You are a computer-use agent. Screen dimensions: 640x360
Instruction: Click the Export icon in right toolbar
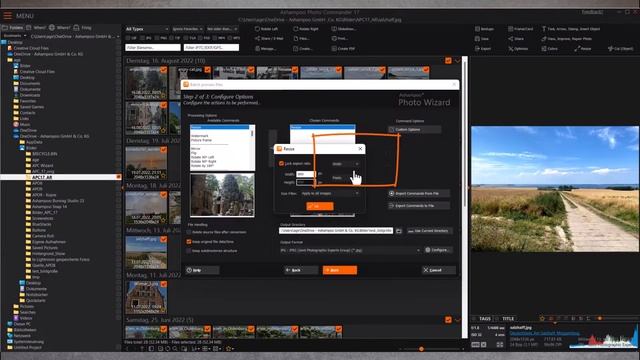(477, 49)
